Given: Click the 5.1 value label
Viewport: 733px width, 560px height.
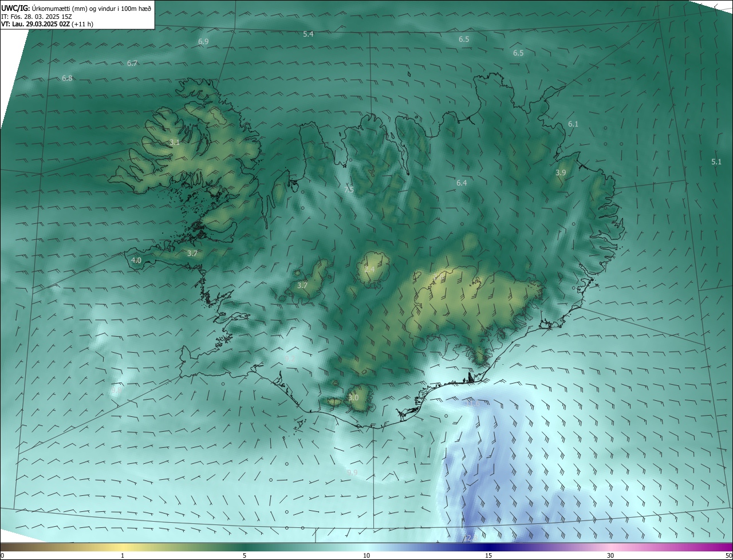Looking at the screenshot, I should (x=716, y=162).
